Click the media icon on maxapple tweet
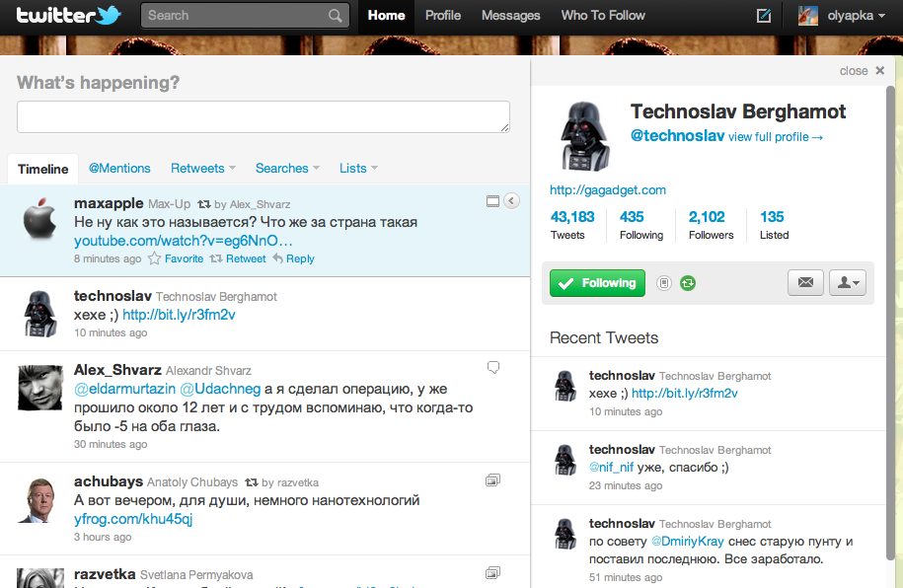This screenshot has height=588, width=903. tap(493, 201)
